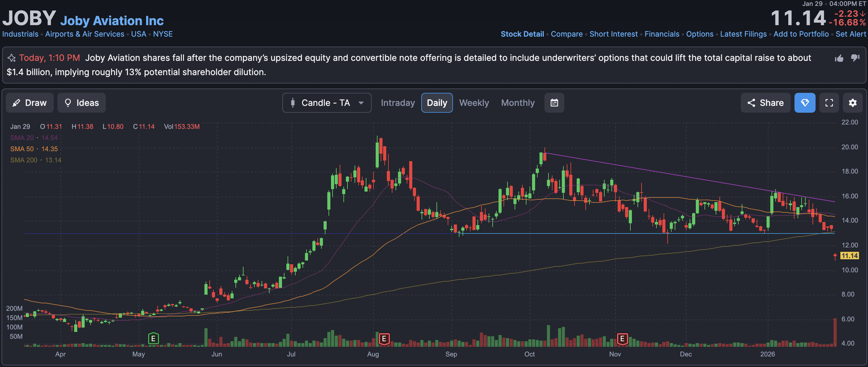Click the Draw button

[30, 103]
